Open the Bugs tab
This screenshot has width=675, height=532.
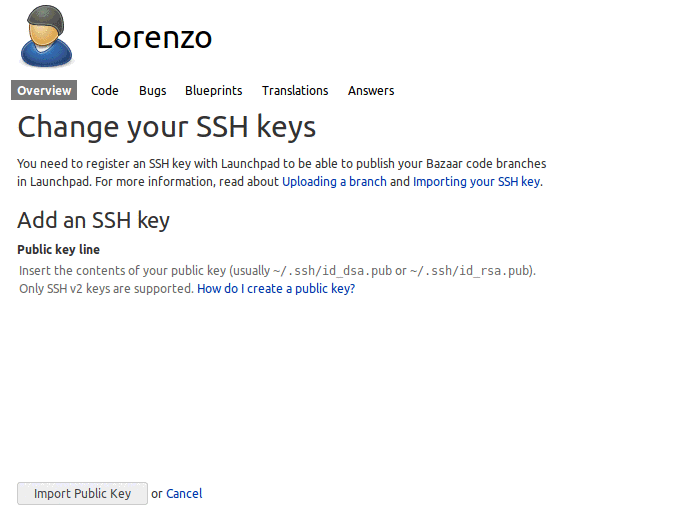[152, 90]
